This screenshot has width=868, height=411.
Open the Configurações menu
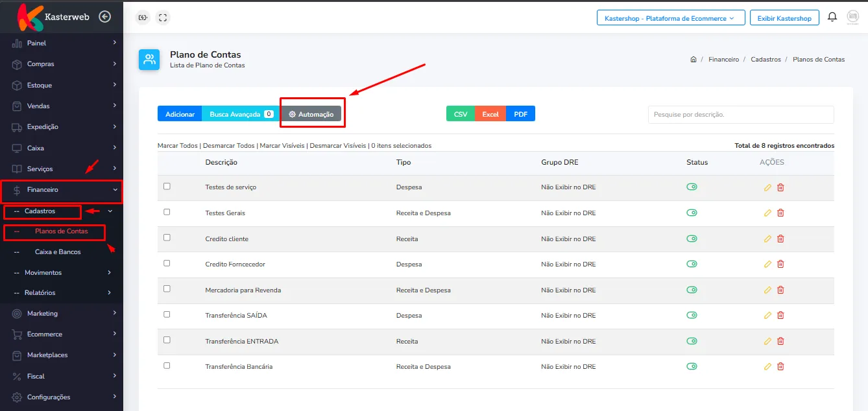[62, 397]
